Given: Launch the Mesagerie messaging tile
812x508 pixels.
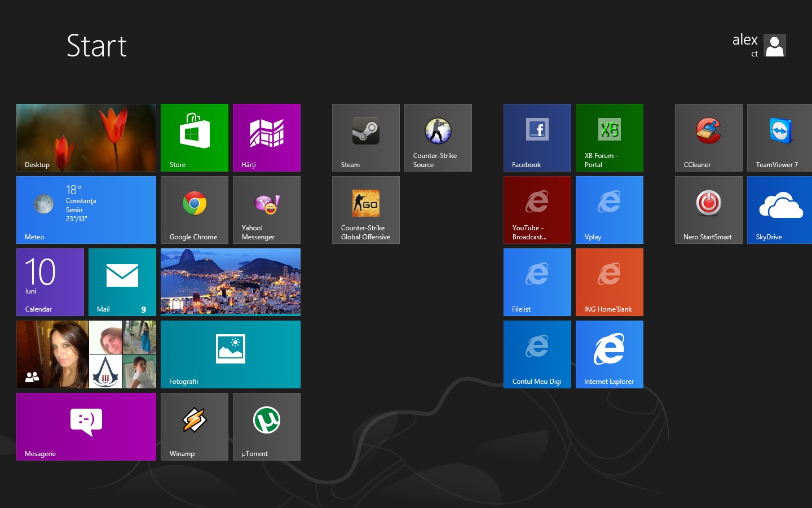Looking at the screenshot, I should 86,427.
